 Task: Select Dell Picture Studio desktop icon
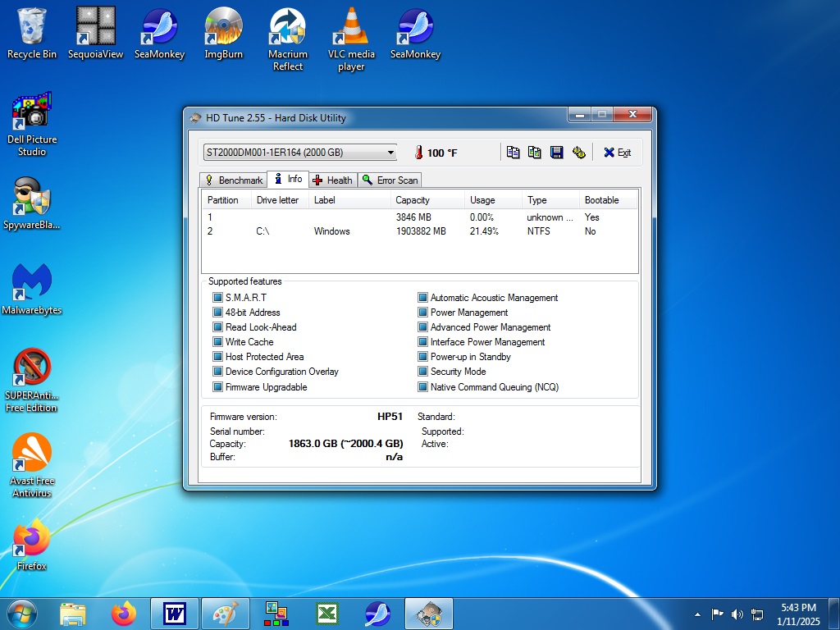pyautogui.click(x=32, y=125)
